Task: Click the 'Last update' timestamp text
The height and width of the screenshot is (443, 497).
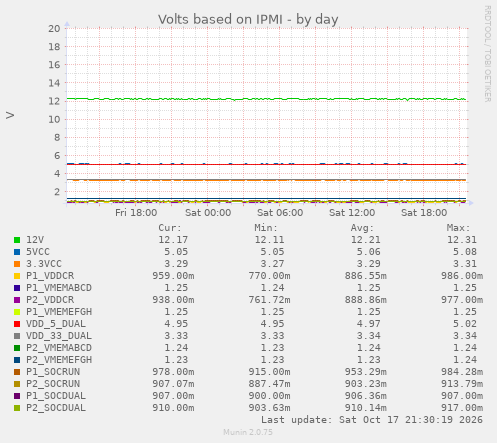Action: pos(372,420)
